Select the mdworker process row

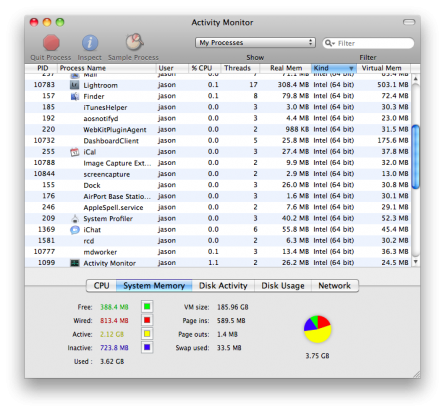coord(218,252)
